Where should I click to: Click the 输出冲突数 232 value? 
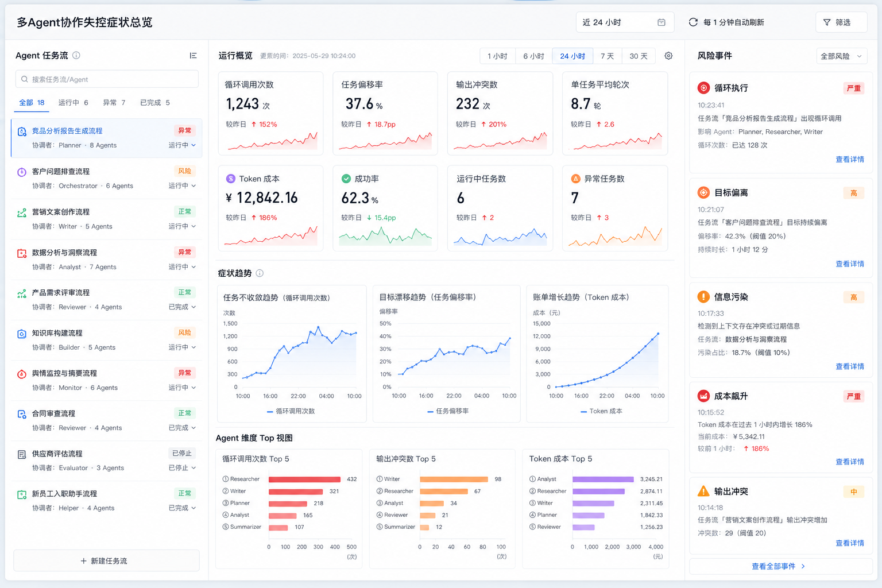click(468, 104)
